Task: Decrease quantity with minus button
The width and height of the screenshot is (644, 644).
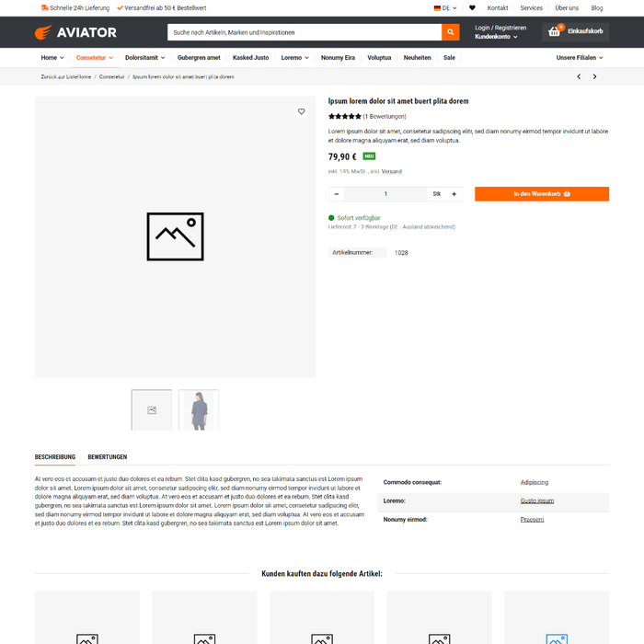Action: [337, 194]
